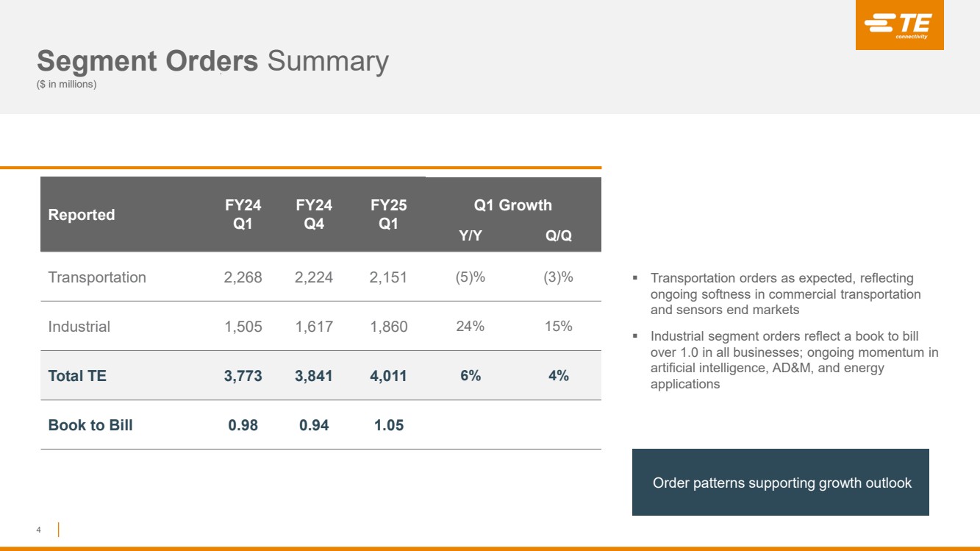Click the slide page number 4

point(39,530)
